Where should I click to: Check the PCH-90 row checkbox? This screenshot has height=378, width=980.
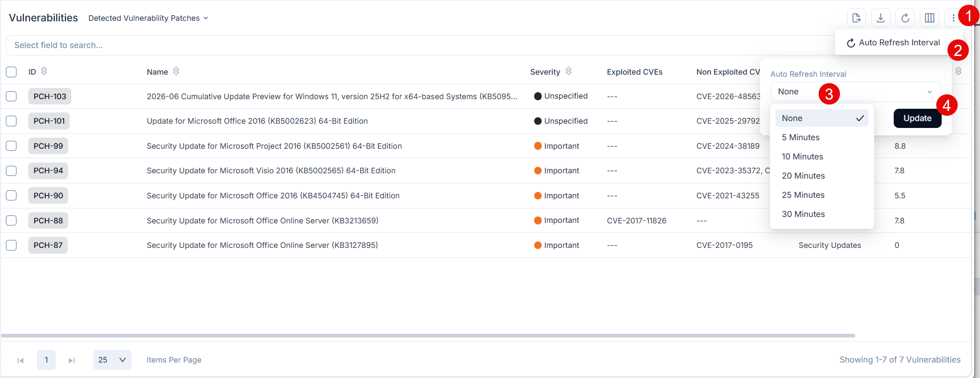click(x=11, y=196)
